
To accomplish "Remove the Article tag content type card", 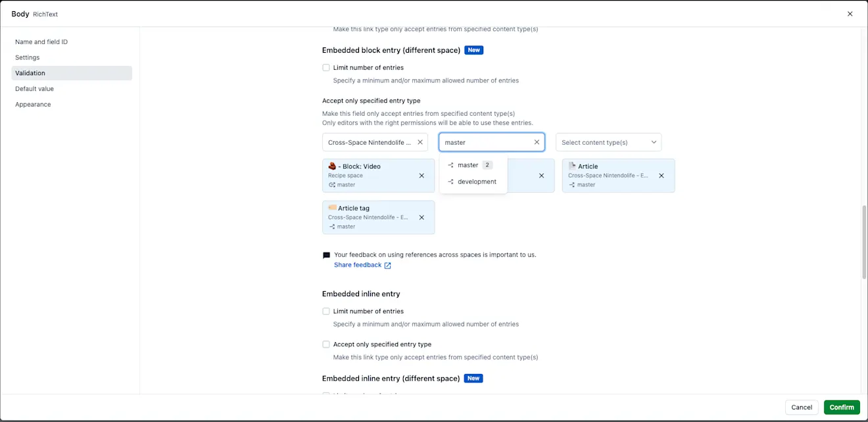I will (x=422, y=217).
